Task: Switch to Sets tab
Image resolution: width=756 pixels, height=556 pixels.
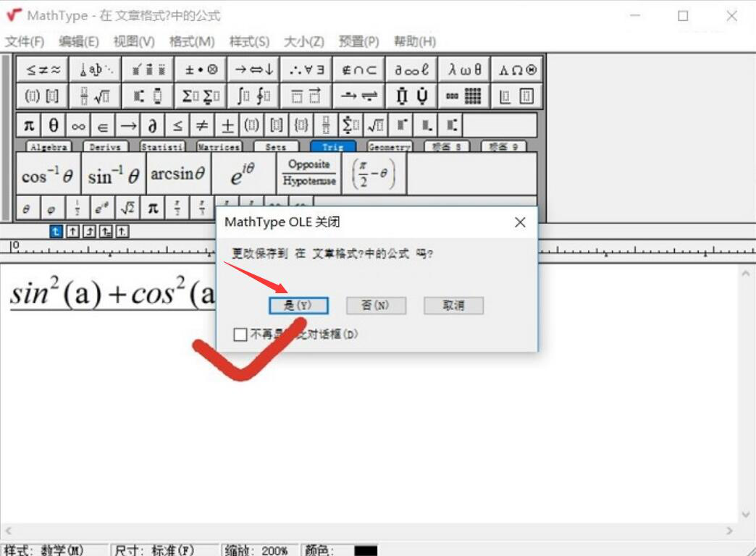Action: 276,146
